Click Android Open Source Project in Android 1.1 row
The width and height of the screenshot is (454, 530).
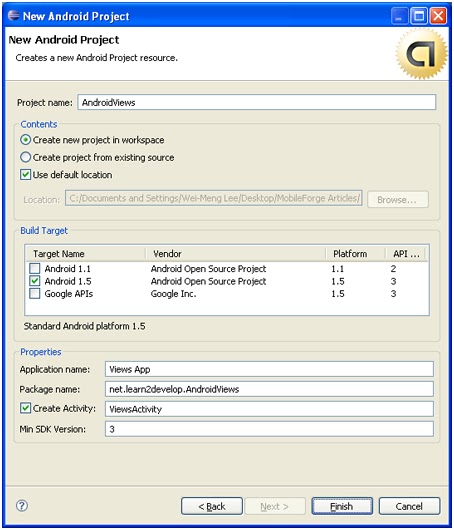coord(208,269)
